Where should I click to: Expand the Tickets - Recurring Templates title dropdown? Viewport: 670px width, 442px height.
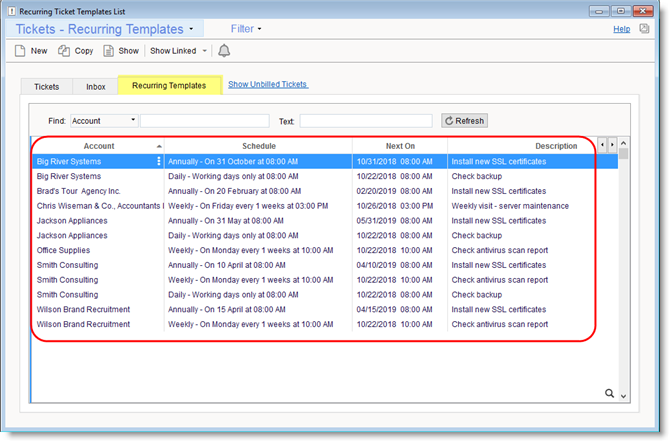[x=191, y=30]
